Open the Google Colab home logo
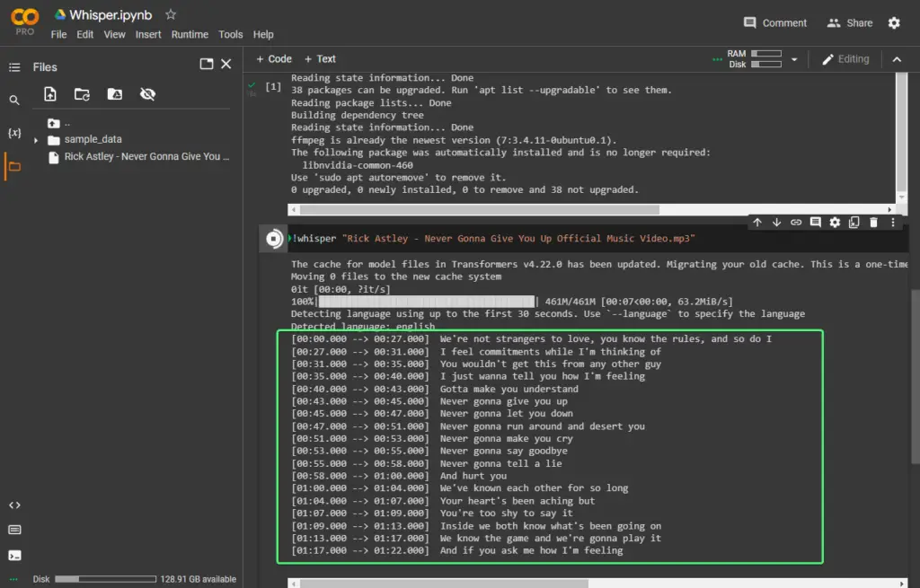Screen dimensions: 920x588 pyautogui.click(x=24, y=18)
